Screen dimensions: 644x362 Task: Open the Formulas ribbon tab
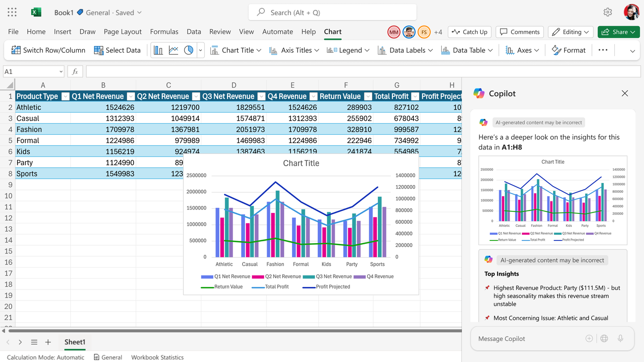[164, 32]
